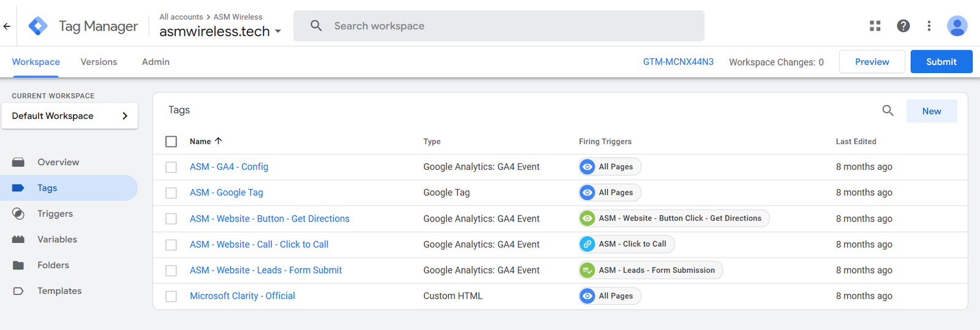Viewport: 980px width, 330px height.
Task: Switch to the Admin tab
Action: (156, 62)
